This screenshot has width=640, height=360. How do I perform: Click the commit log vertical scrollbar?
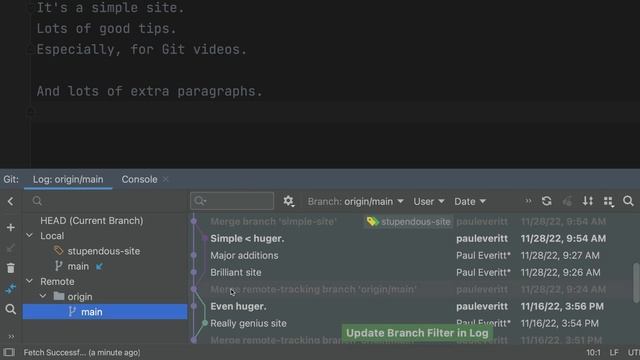(636, 283)
